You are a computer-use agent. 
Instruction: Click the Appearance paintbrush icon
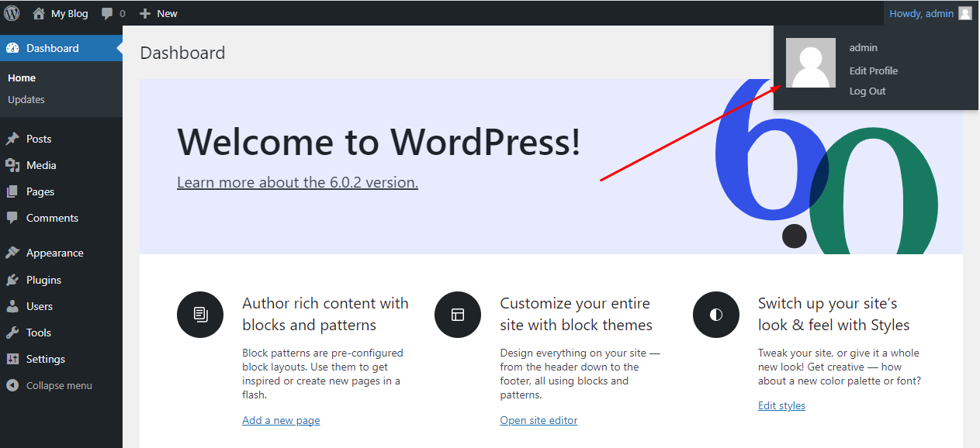(x=12, y=253)
